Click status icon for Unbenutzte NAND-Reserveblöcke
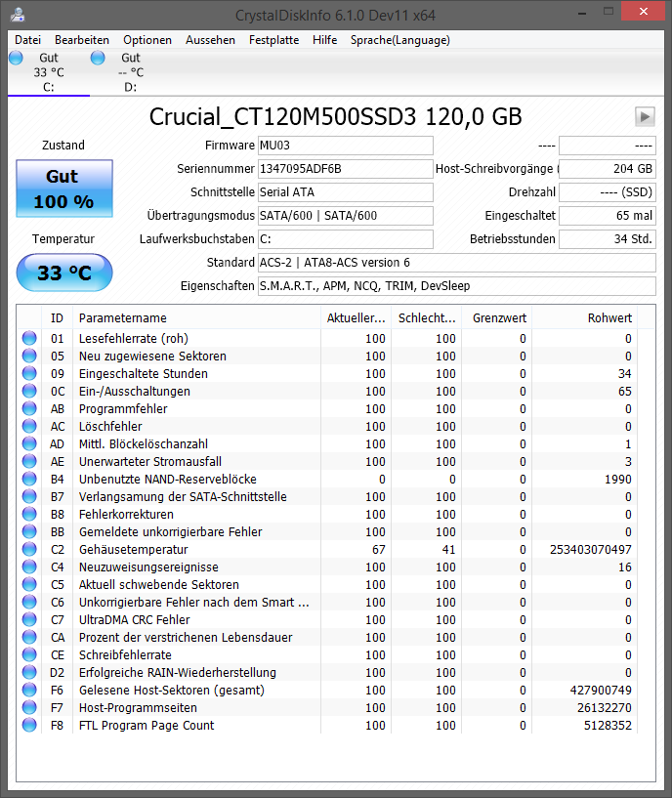The image size is (672, 798). click(29, 479)
